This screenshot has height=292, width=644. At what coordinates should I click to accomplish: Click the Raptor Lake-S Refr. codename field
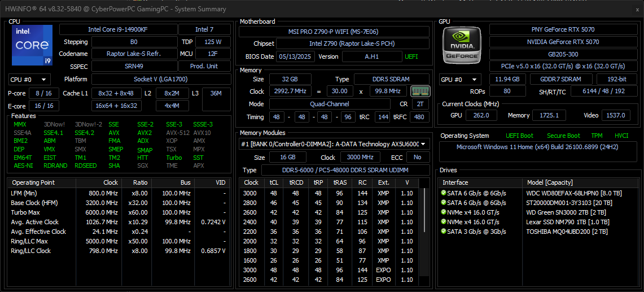point(134,54)
